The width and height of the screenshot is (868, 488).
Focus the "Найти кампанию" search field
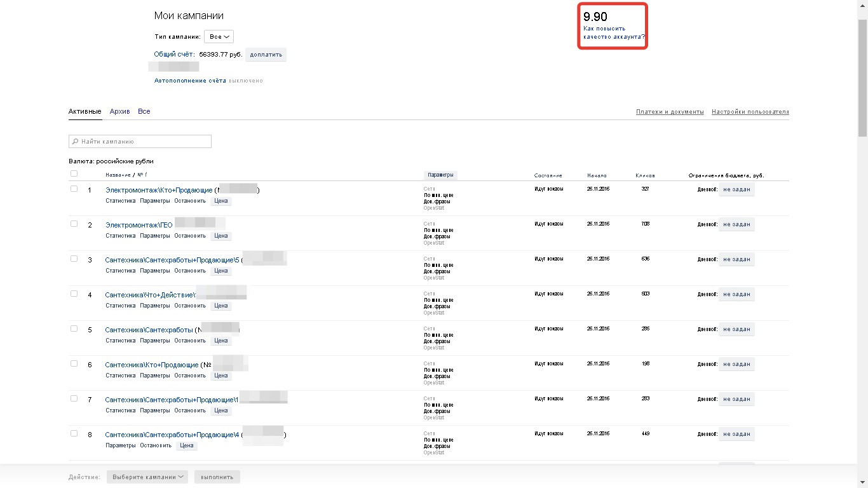pos(140,142)
